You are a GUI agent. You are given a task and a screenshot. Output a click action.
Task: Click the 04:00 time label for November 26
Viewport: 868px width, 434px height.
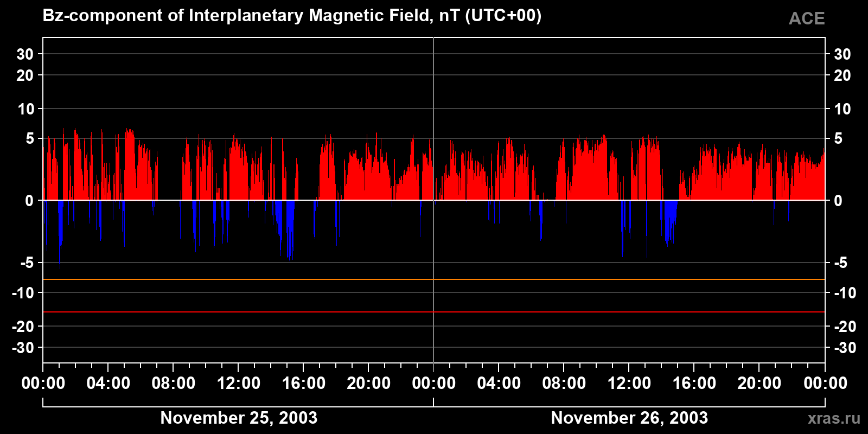[499, 384]
